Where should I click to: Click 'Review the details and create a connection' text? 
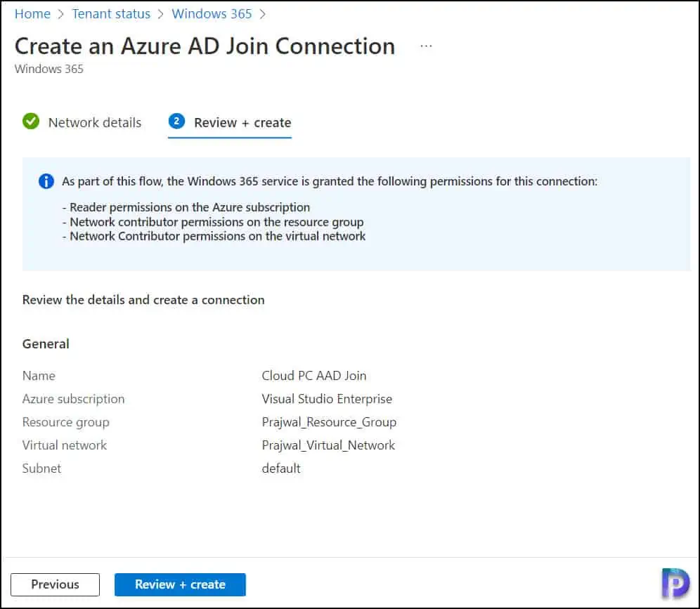coord(143,300)
